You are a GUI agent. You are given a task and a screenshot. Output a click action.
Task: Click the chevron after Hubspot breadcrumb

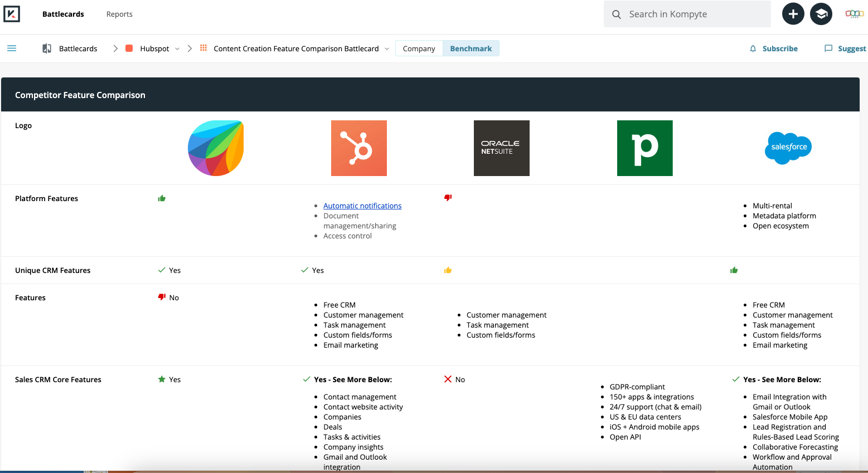190,48
